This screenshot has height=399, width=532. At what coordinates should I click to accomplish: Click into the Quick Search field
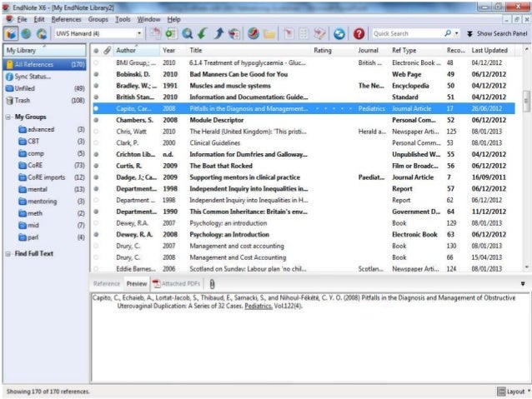[x=408, y=33]
